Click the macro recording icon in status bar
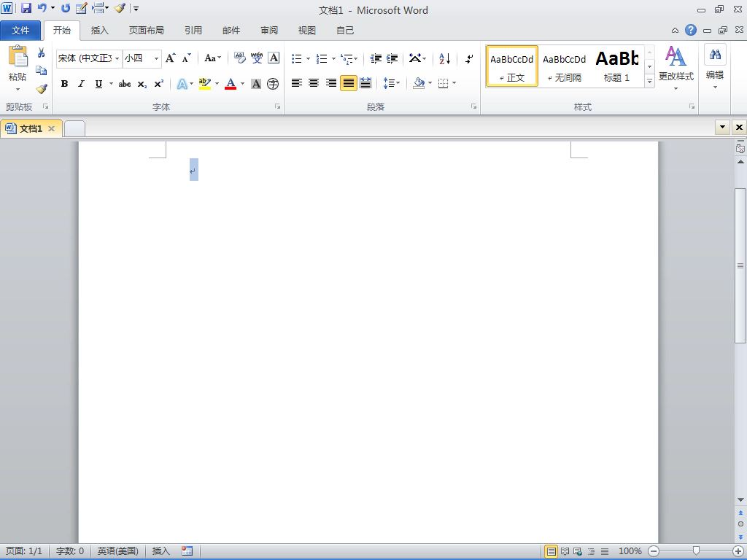This screenshot has height=560, width=747. [x=187, y=551]
